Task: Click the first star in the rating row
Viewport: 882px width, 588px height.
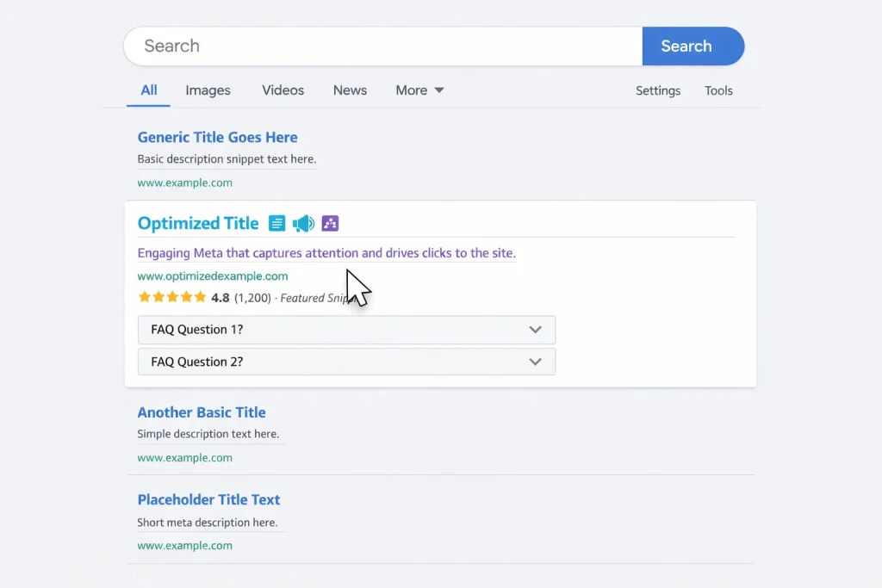Action: click(144, 296)
